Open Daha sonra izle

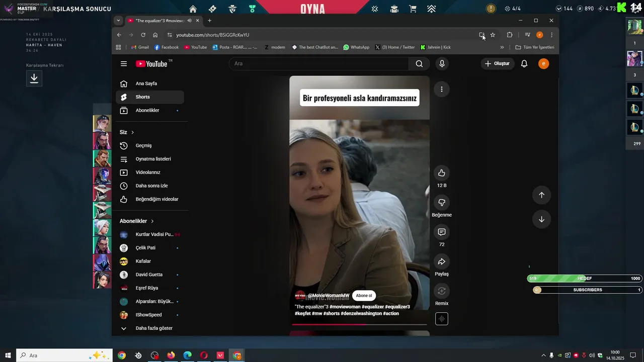coord(150,186)
